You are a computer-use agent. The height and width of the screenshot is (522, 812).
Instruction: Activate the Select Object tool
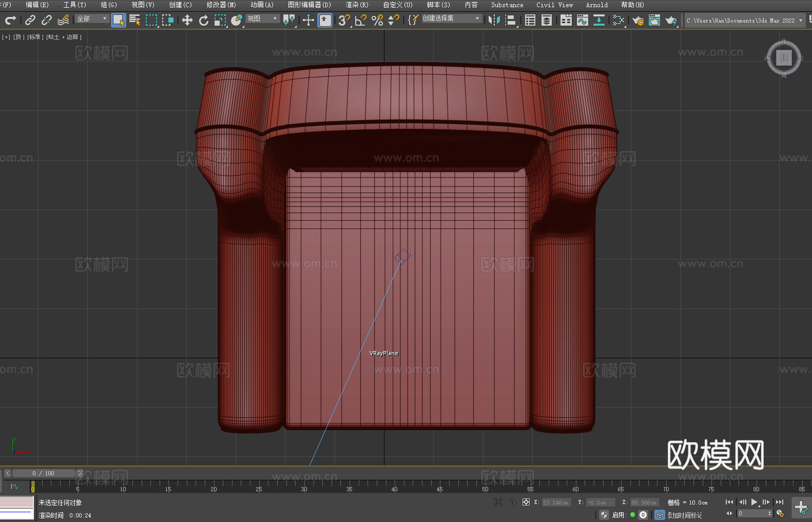click(119, 20)
